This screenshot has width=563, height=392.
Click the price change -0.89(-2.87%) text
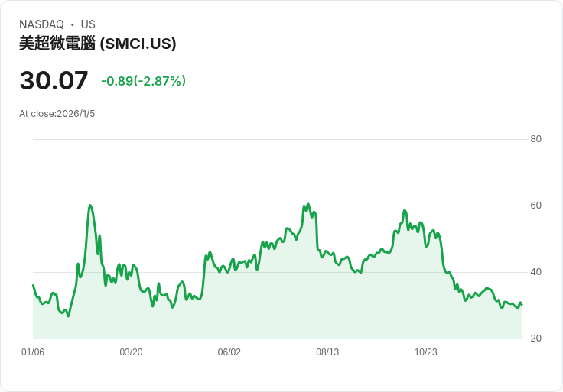[144, 81]
